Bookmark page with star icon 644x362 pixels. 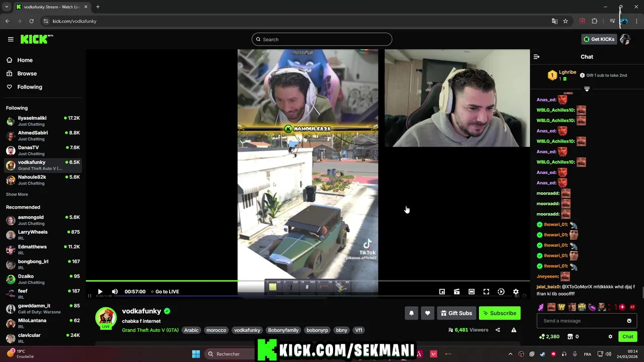click(x=566, y=21)
